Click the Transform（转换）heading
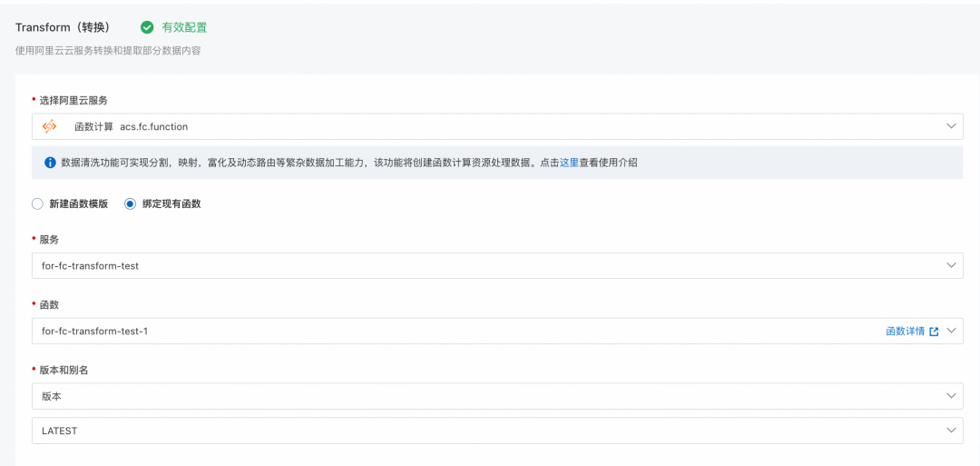 (x=63, y=27)
